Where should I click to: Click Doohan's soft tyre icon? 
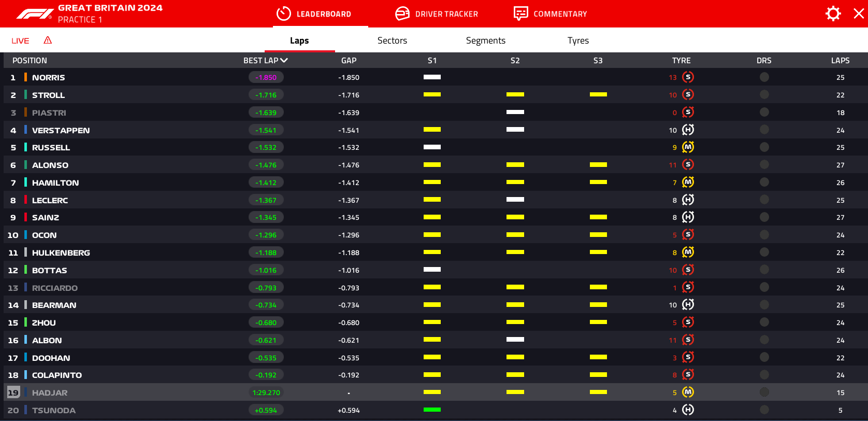[688, 357]
